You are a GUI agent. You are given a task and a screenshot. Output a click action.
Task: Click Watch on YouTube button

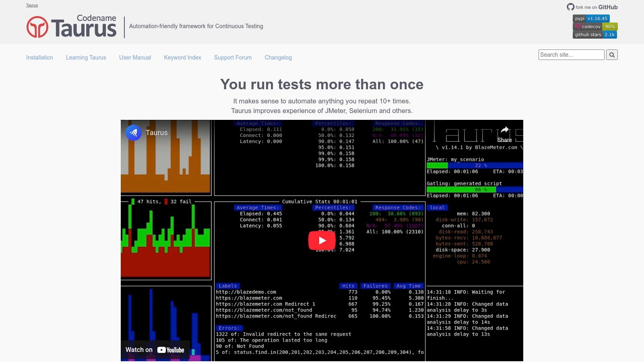point(155,350)
